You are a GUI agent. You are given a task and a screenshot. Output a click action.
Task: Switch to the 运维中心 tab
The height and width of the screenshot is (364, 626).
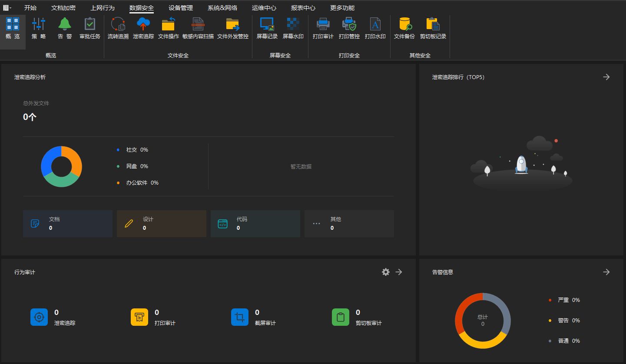pyautogui.click(x=264, y=8)
